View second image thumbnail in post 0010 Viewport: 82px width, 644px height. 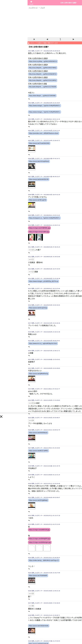click(39, 237)
